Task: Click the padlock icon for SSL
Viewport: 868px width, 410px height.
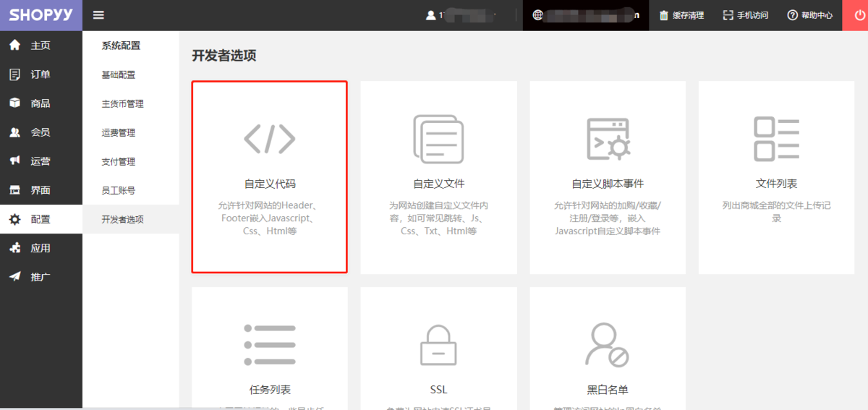Action: click(438, 345)
